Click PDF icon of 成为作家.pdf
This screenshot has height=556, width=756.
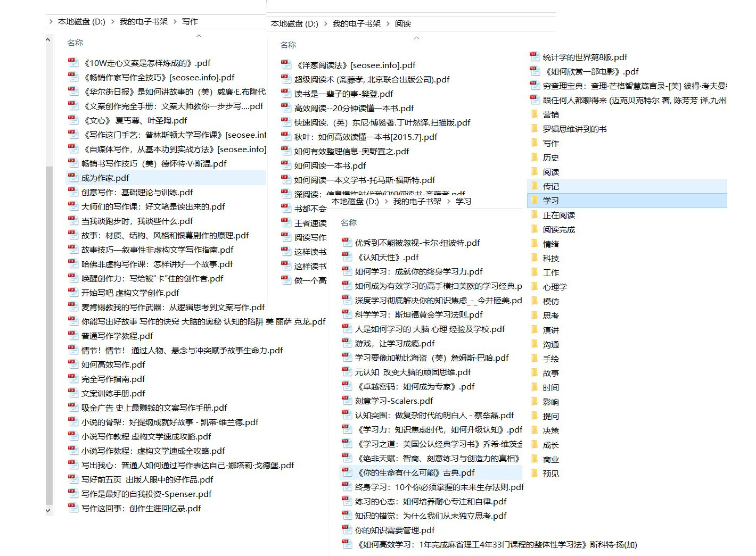[73, 178]
